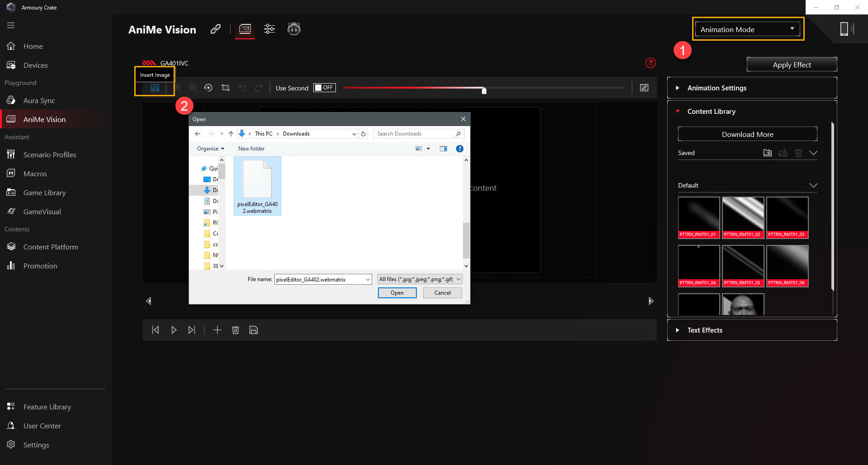Click the Download More button
The image size is (868, 465).
pos(747,134)
